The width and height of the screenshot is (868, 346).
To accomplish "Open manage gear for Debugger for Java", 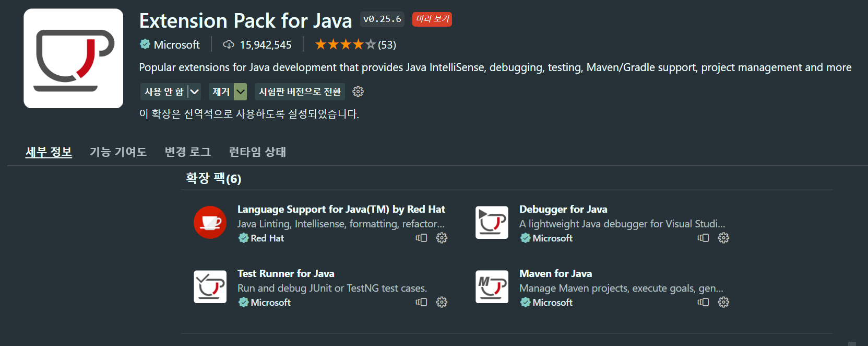I will click(723, 238).
